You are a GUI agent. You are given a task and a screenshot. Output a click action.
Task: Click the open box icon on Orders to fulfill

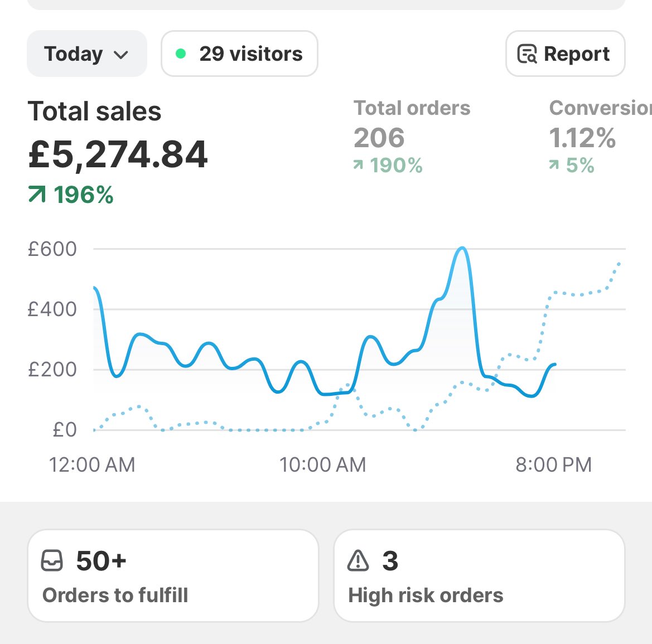point(52,561)
